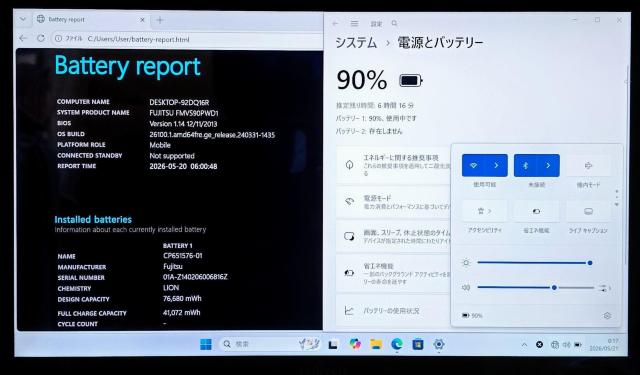
Task: Enable airplane mode tile (機内モード)
Action: (x=588, y=166)
